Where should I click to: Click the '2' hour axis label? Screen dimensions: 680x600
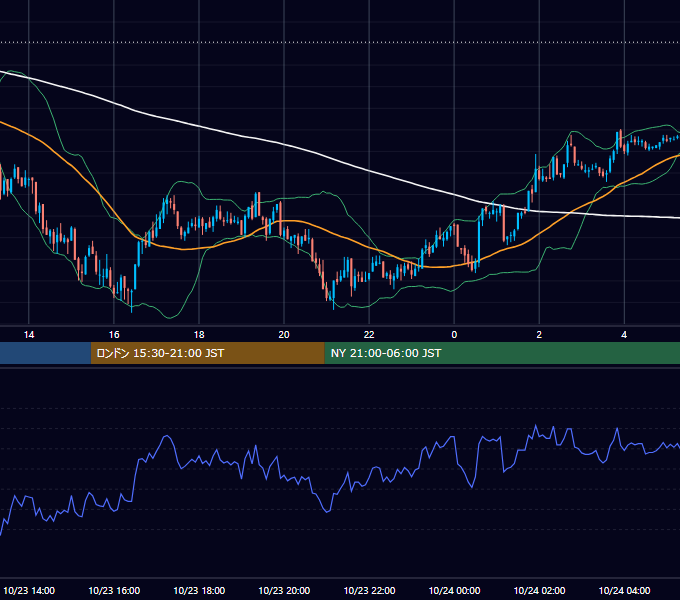[539, 335]
